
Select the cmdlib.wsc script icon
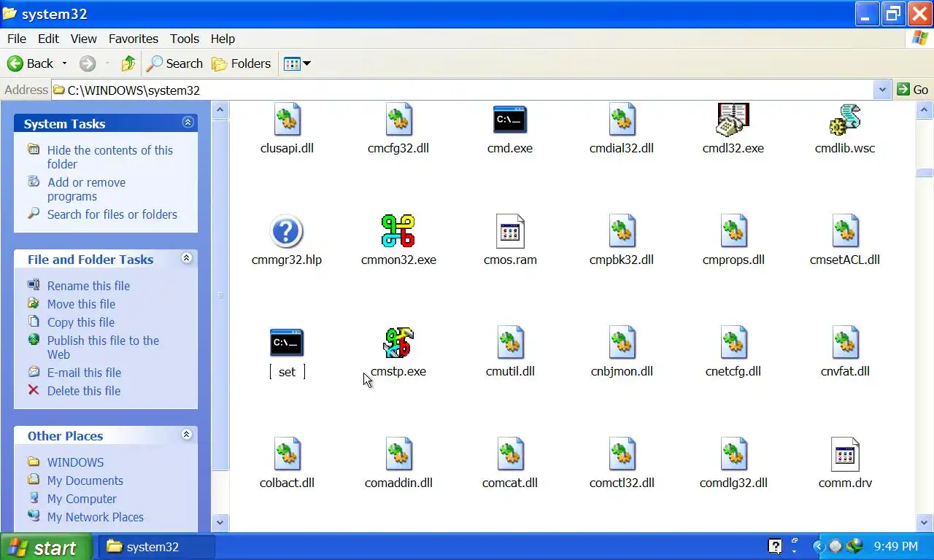pos(845,120)
